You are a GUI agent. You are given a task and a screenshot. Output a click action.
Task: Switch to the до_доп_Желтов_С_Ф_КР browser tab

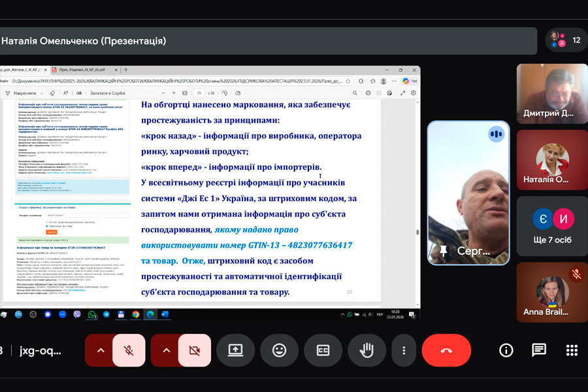21,70
